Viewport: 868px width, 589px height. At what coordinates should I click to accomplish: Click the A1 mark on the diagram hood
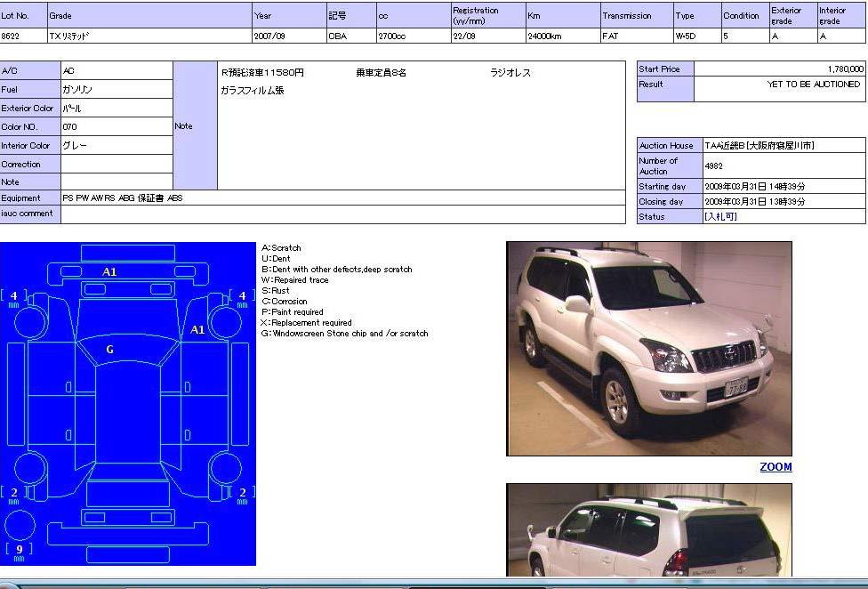pos(109,271)
